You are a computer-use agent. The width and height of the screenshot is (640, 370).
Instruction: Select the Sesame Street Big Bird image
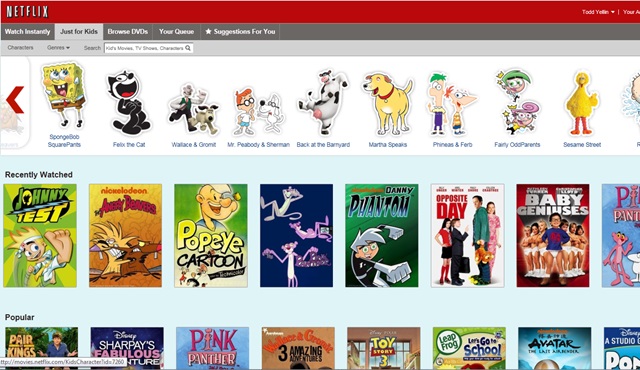[582, 104]
